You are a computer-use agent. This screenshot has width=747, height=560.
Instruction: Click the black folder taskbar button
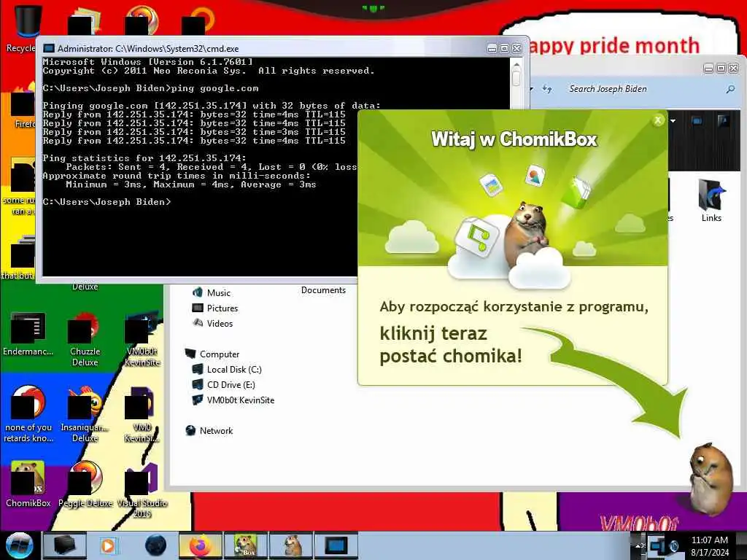click(64, 545)
